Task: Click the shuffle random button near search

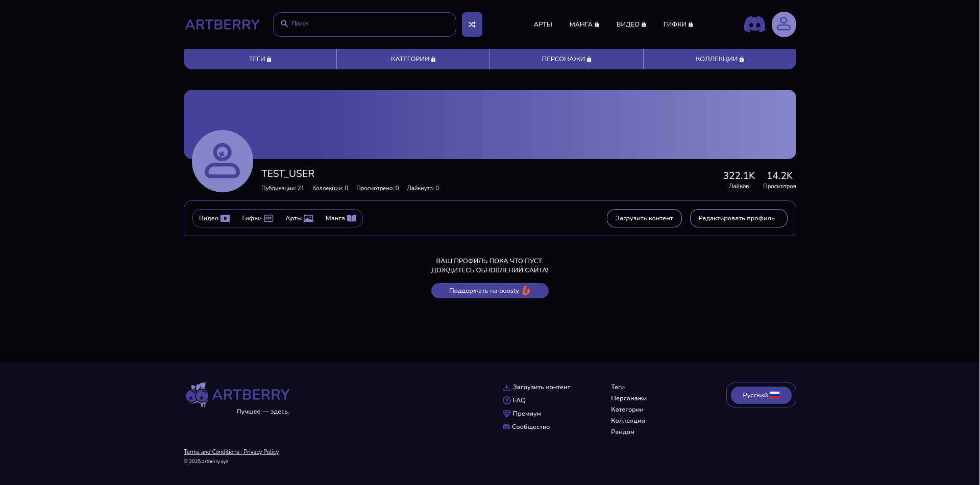Action: 472,24
